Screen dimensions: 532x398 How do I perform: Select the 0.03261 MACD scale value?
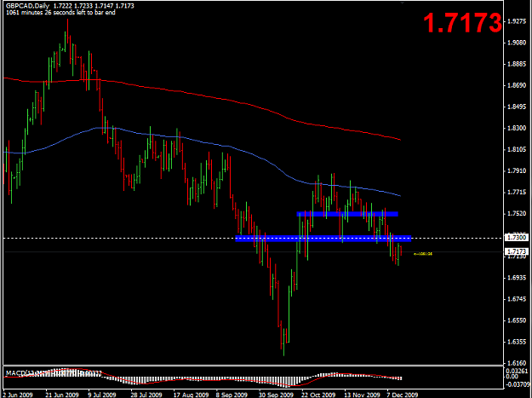point(517,371)
